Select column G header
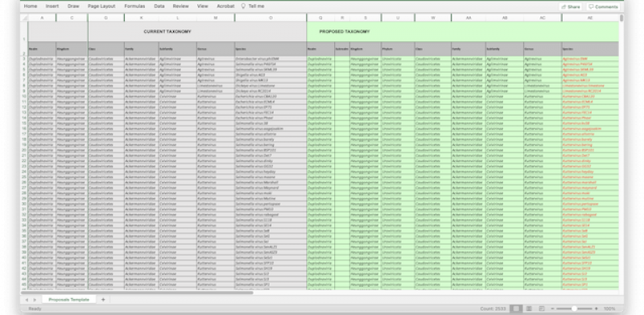This screenshot has height=315, width=644. 106,18
